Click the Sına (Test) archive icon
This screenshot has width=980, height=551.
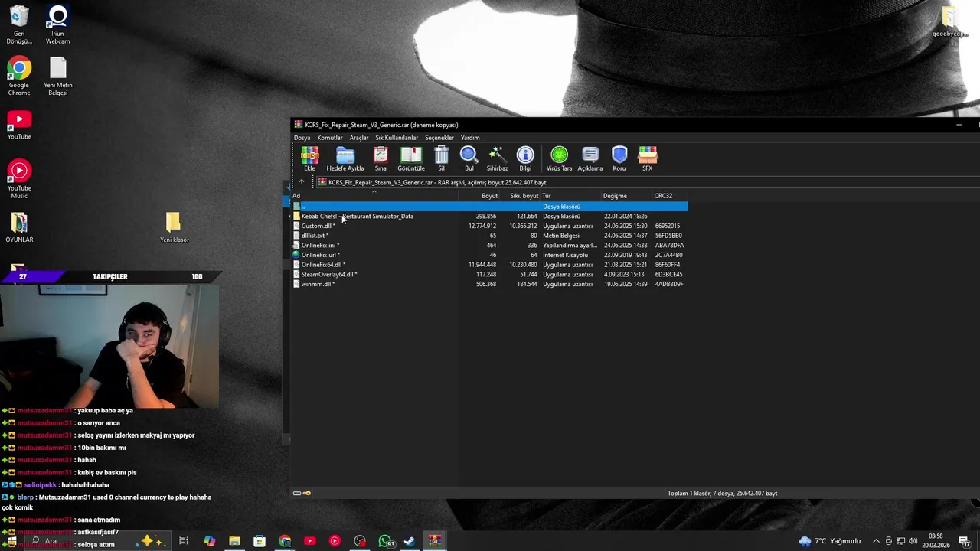click(381, 158)
